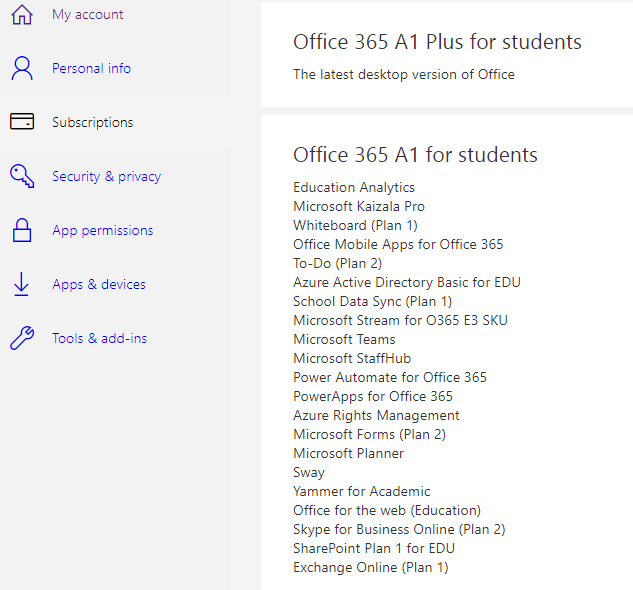Click the Sway entry

click(x=309, y=472)
